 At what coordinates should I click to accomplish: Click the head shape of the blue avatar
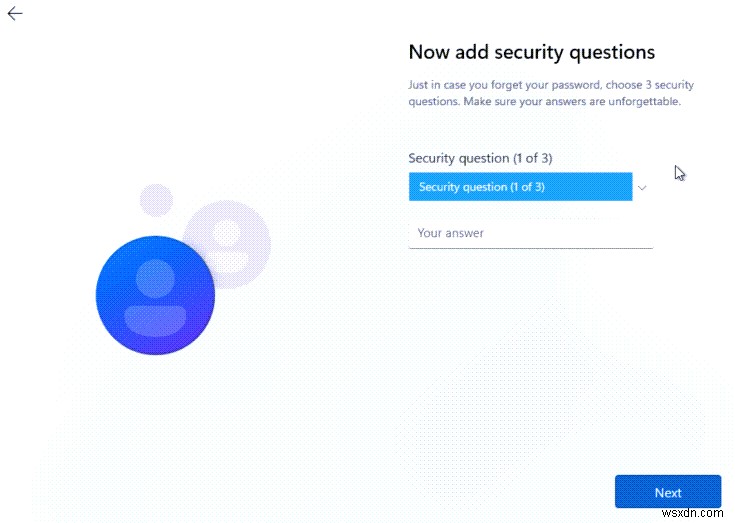tap(155, 279)
